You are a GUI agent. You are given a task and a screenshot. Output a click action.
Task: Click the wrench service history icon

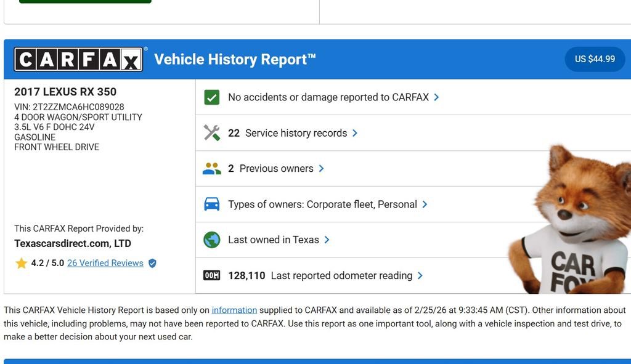[x=211, y=133]
